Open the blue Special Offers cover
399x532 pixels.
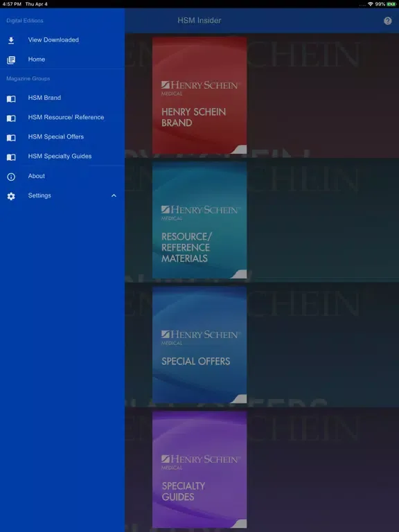pos(199,345)
